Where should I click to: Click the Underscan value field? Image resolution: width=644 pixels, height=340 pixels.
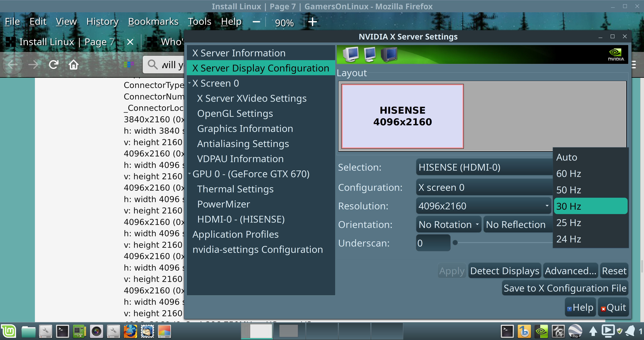coord(433,243)
